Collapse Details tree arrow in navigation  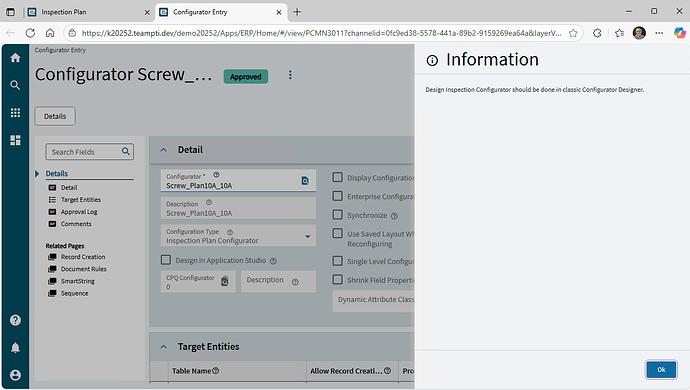37,174
